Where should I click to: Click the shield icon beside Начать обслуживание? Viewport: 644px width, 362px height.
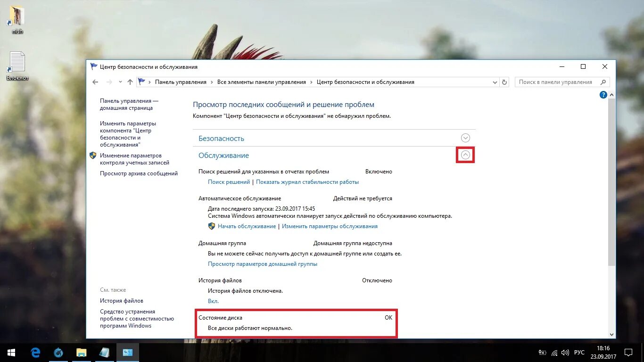(212, 226)
